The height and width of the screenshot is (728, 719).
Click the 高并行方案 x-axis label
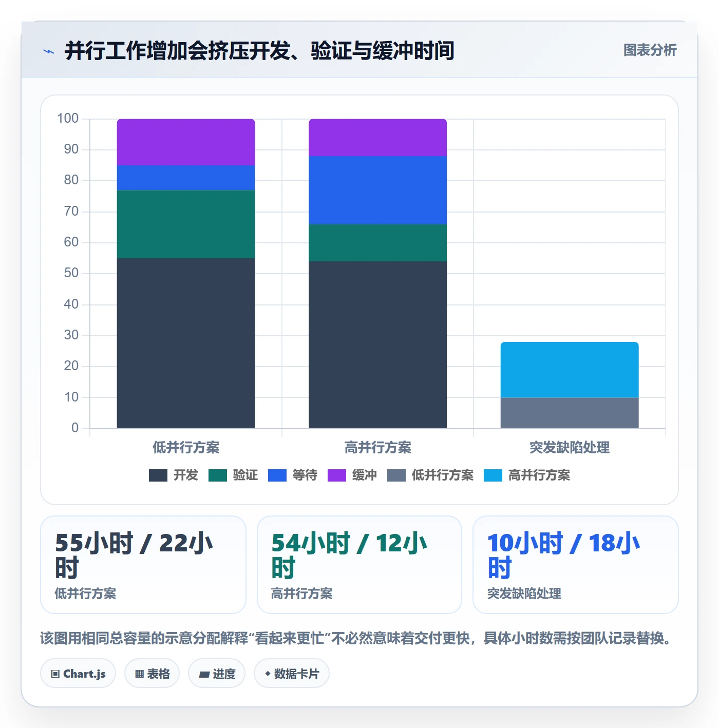coord(377,448)
